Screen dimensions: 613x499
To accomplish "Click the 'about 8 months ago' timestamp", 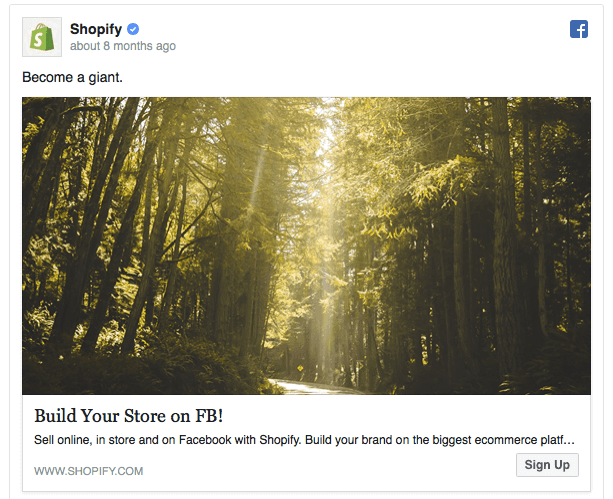I will 123,46.
